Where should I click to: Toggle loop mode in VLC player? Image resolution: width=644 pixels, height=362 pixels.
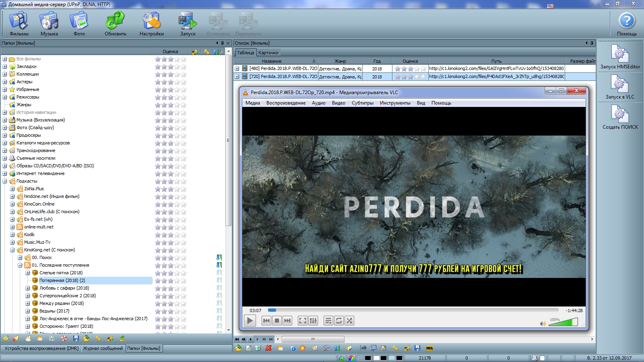click(339, 321)
